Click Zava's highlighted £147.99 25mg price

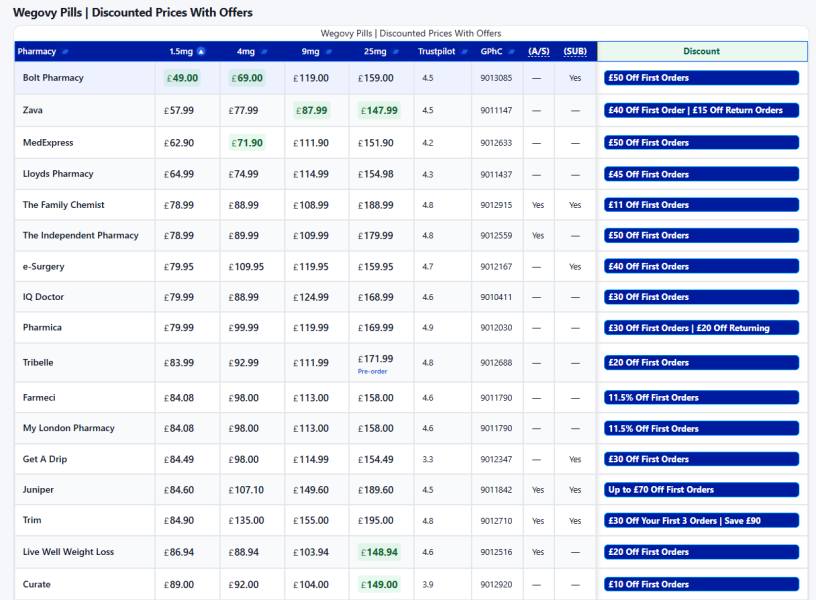pos(379,110)
